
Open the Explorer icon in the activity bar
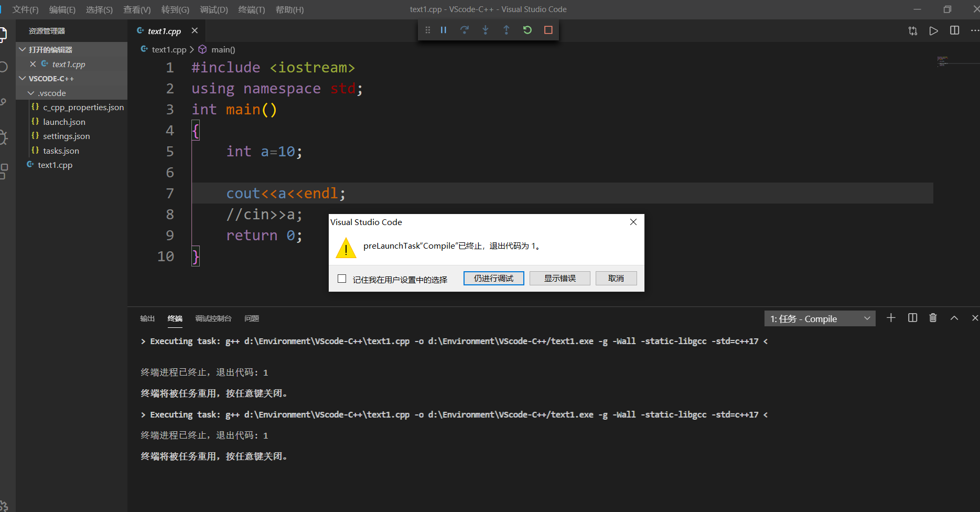3,35
